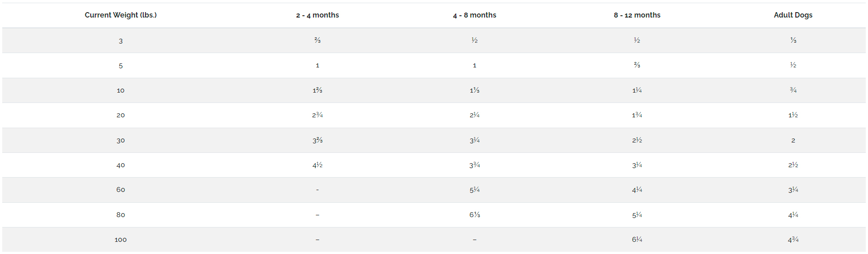Select the Adult Dogs value 2 for 30 lbs
The height and width of the screenshot is (254, 868).
pyautogui.click(x=793, y=140)
